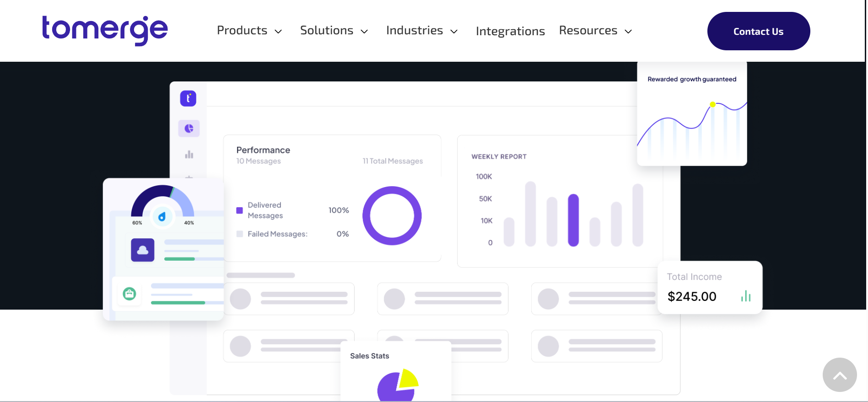Click the "0%" failed messages value
868x402 pixels.
(343, 234)
